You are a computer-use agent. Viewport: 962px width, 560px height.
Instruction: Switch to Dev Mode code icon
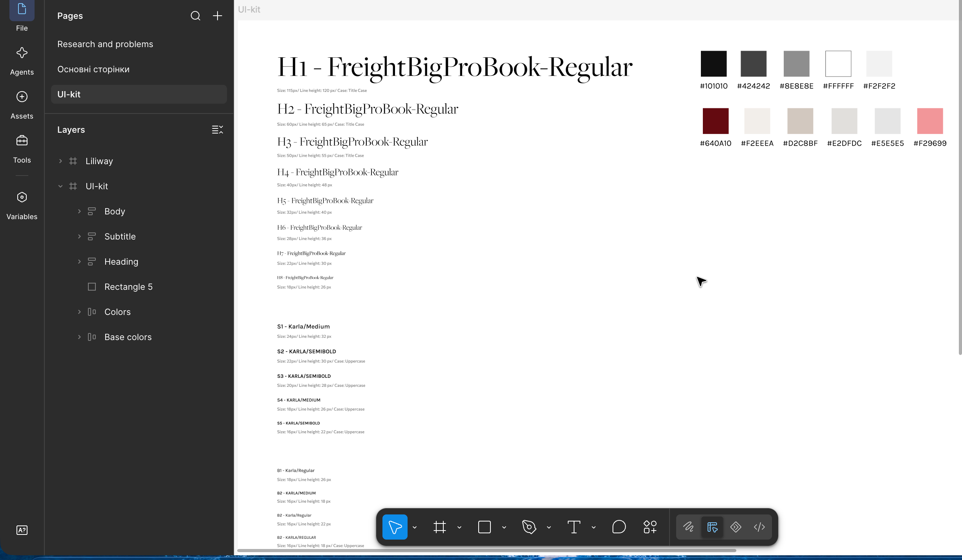click(759, 527)
